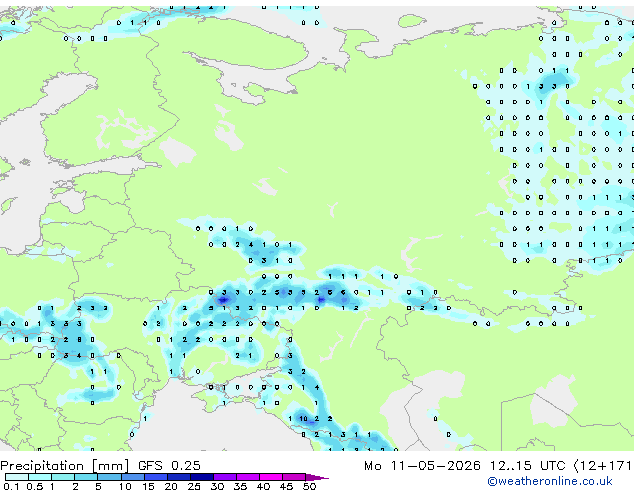Select the 30 mm purple legend swatch
The width and height of the screenshot is (634, 490).
pos(225,477)
